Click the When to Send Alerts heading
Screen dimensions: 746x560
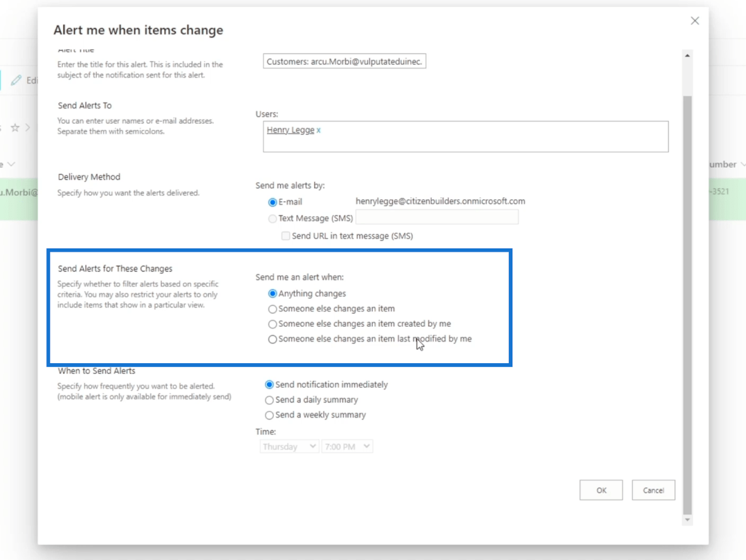click(97, 371)
